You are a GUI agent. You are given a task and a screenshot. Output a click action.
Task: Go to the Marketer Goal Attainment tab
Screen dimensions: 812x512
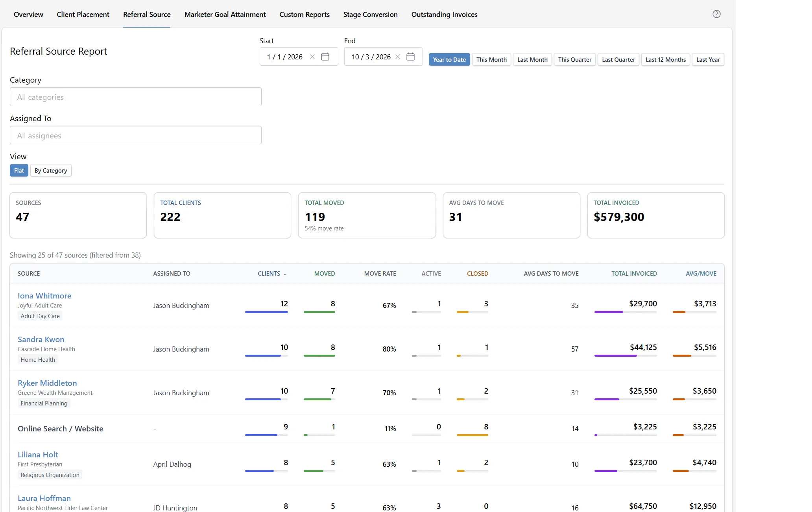(225, 15)
